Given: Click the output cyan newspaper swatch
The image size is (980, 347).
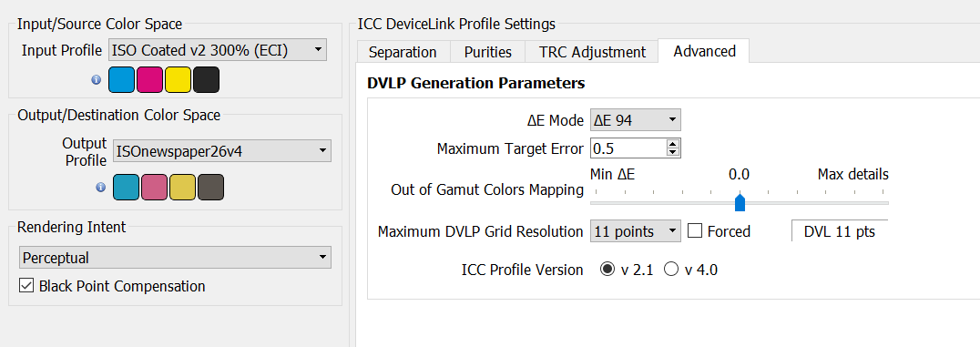Looking at the screenshot, I should tap(127, 188).
